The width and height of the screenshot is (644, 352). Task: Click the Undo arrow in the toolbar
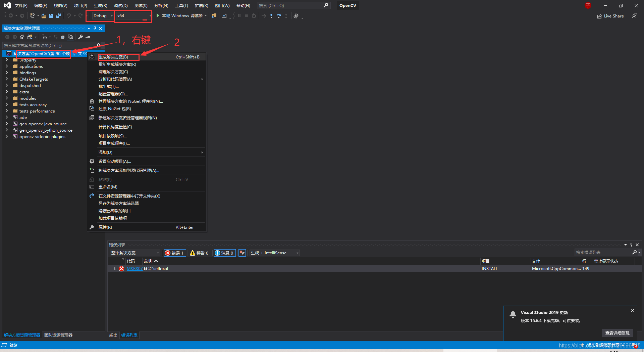[x=69, y=16]
